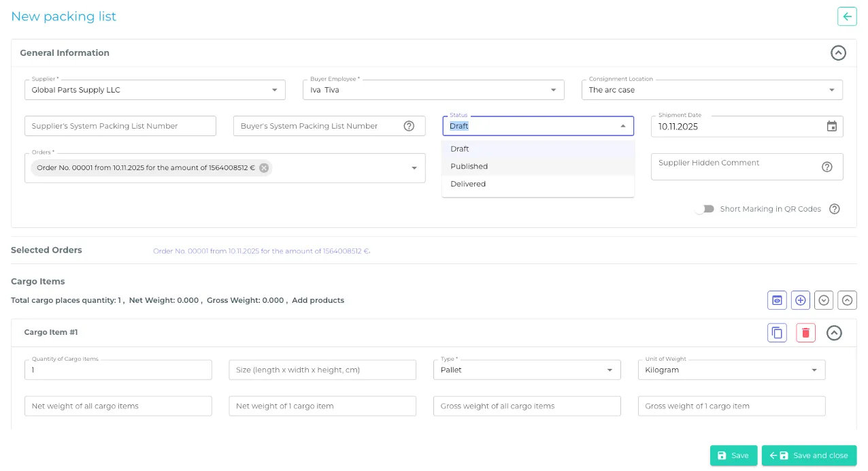Open the Supplier dropdown
Viewport: 868px width, 471px height.
155,90
